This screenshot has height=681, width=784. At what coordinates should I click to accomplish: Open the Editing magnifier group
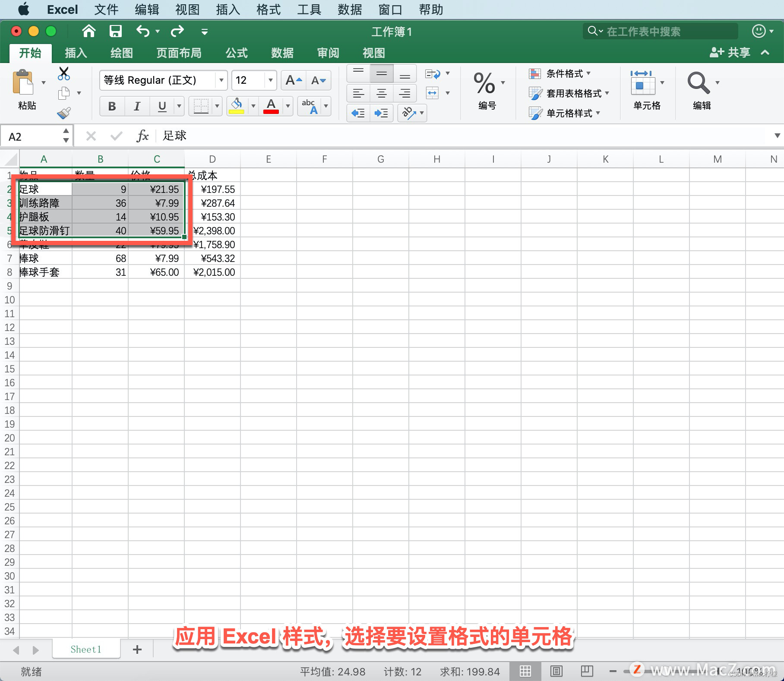point(699,82)
